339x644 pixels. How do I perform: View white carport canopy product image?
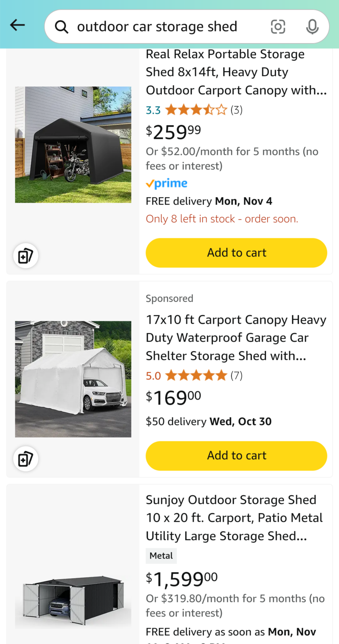[73, 379]
